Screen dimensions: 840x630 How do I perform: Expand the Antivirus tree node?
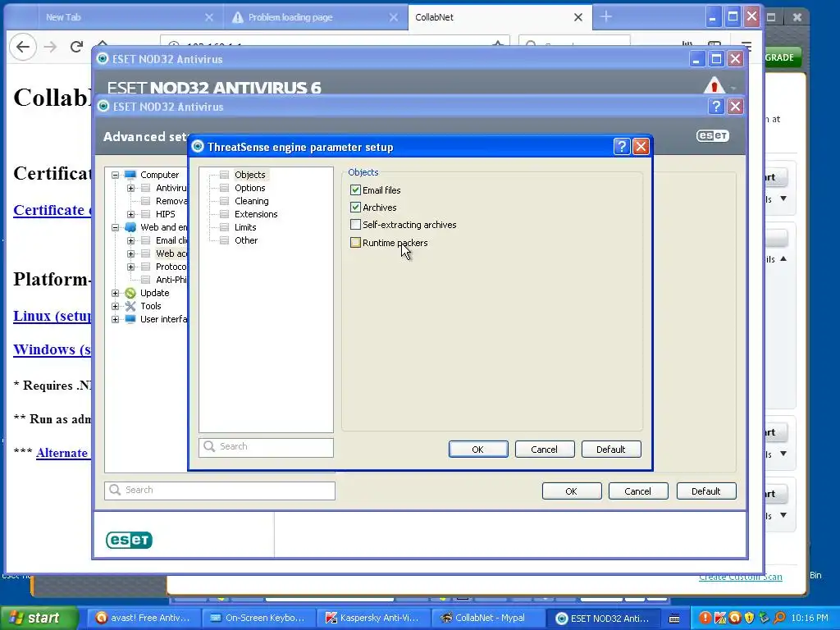click(130, 188)
